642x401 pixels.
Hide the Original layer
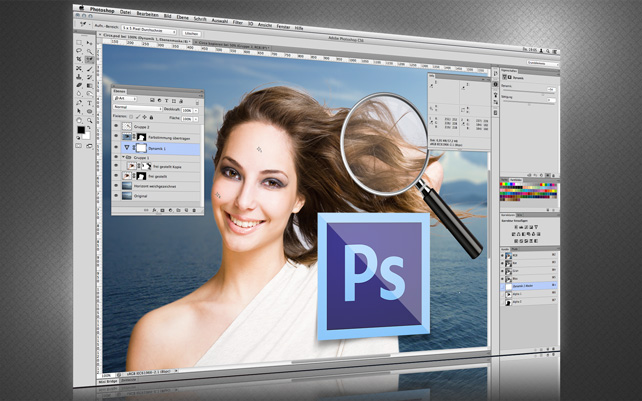tap(116, 195)
